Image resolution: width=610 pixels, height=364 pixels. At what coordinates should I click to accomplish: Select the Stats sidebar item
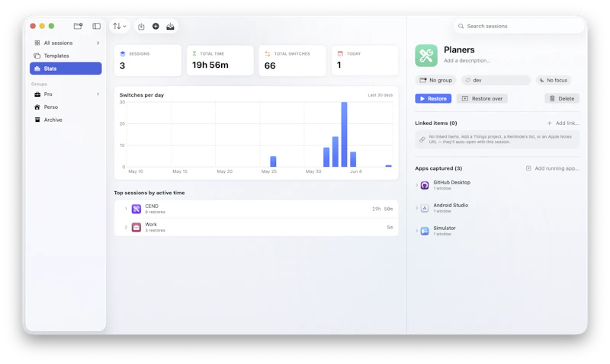click(66, 69)
